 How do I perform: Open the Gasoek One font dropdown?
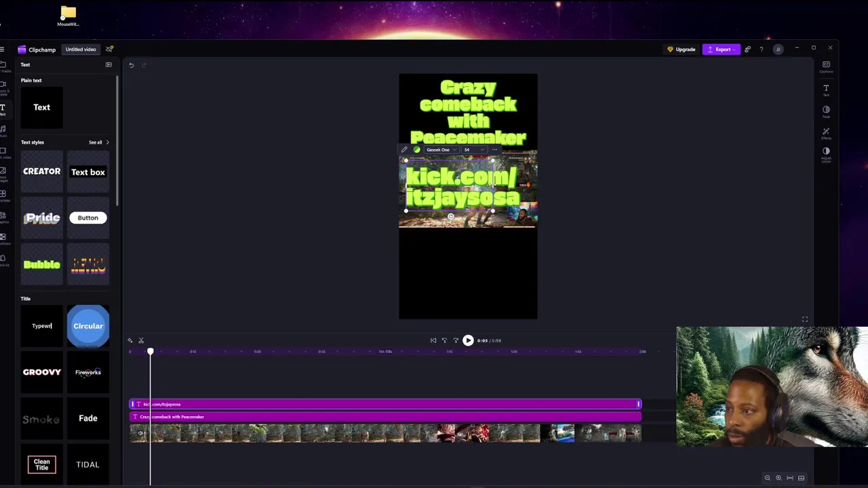pos(441,150)
